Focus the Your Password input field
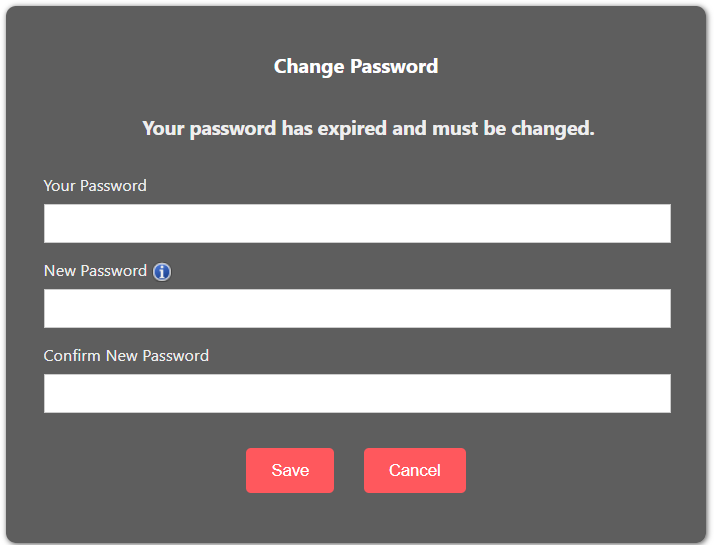The height and width of the screenshot is (545, 714). [357, 223]
